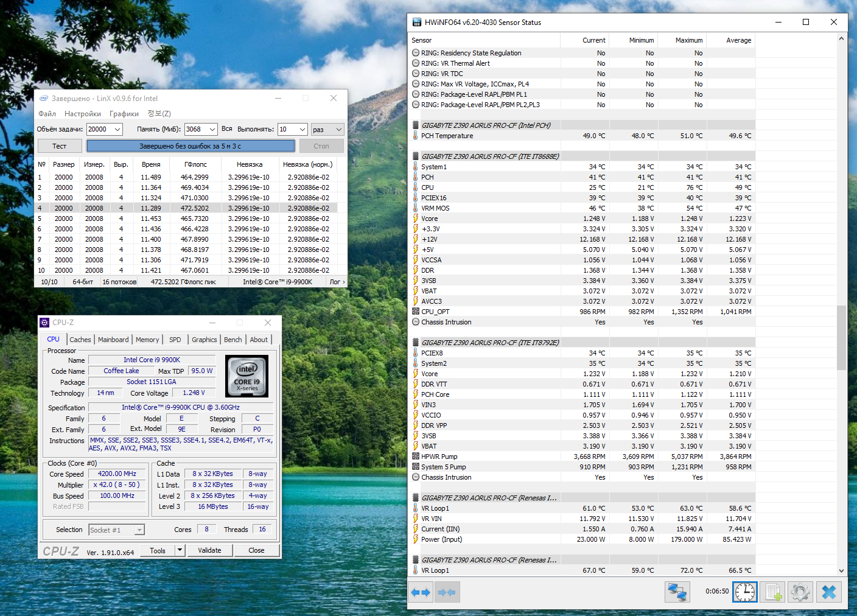Viewport: 857px width, 616px height.
Task: Click the chip icon of the ITE IT8688E group
Action: pyautogui.click(x=416, y=156)
